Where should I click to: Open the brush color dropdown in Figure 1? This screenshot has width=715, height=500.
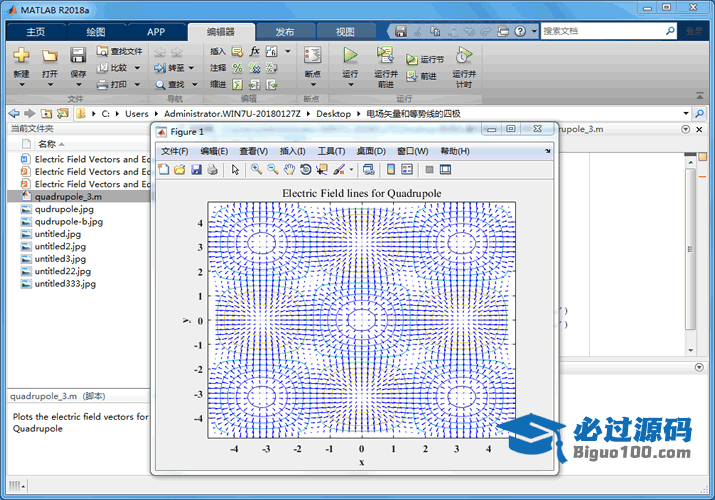coord(351,170)
